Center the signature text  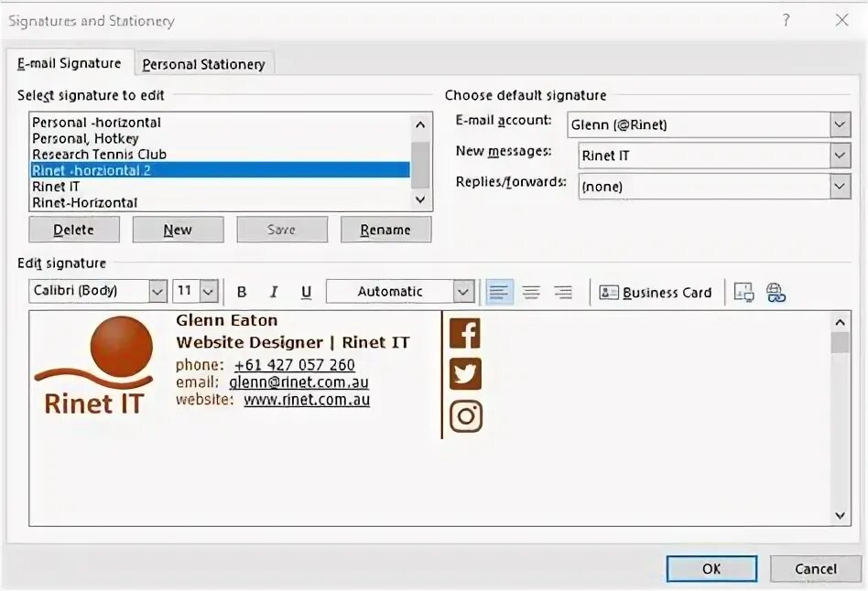pos(531,292)
